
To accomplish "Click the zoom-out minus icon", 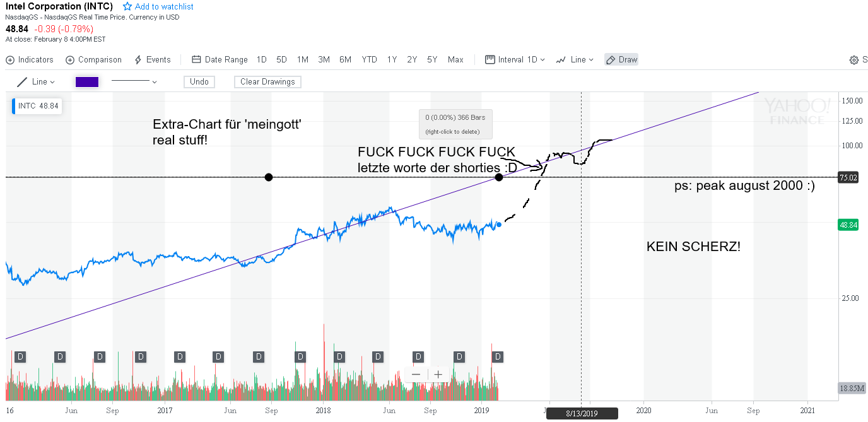I will coord(416,374).
